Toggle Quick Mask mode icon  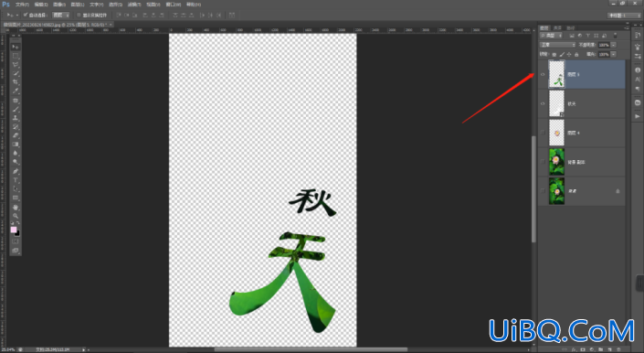tap(16, 241)
